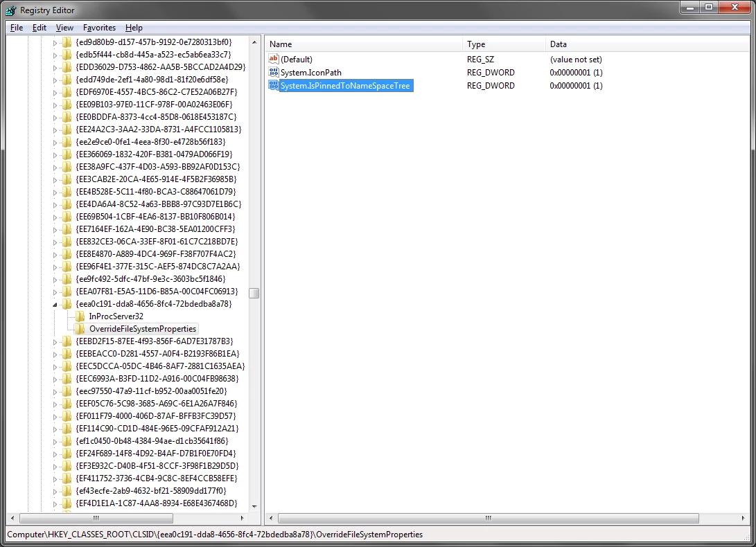Sort values by Type column header
The height and width of the screenshot is (547, 756).
point(504,44)
